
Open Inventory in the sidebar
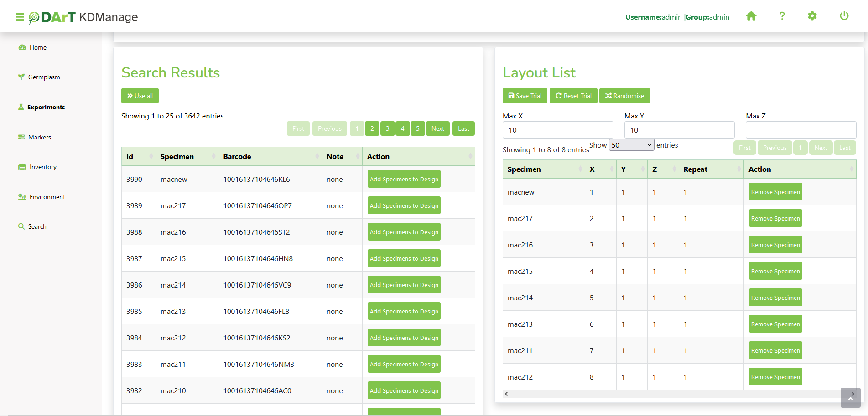click(x=43, y=167)
